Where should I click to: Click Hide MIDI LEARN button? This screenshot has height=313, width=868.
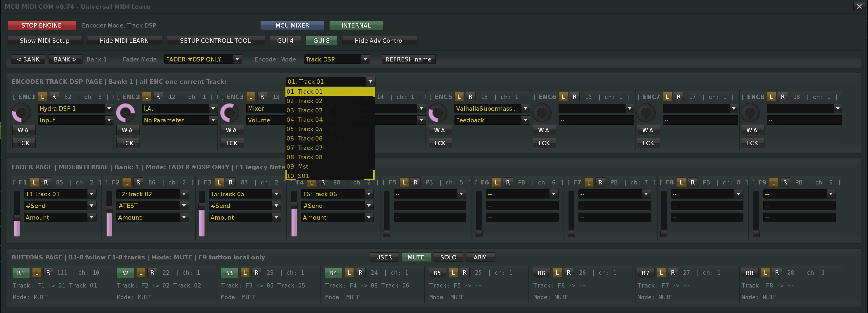[x=124, y=40]
